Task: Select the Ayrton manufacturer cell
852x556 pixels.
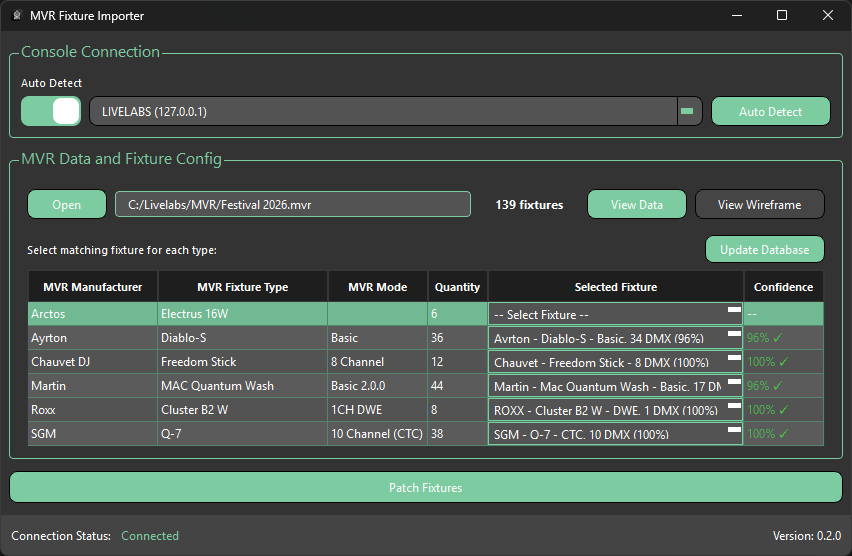Action: click(x=93, y=338)
